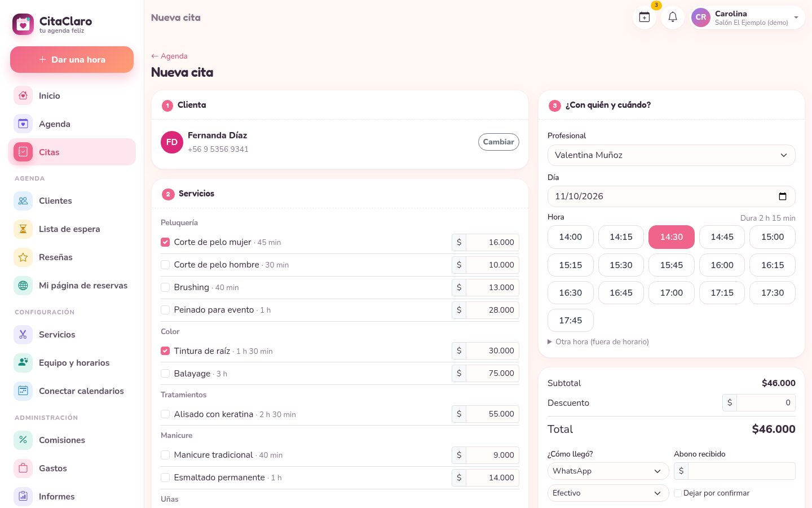Open the Profesional dropdown Valentina Muñoz

(671, 155)
